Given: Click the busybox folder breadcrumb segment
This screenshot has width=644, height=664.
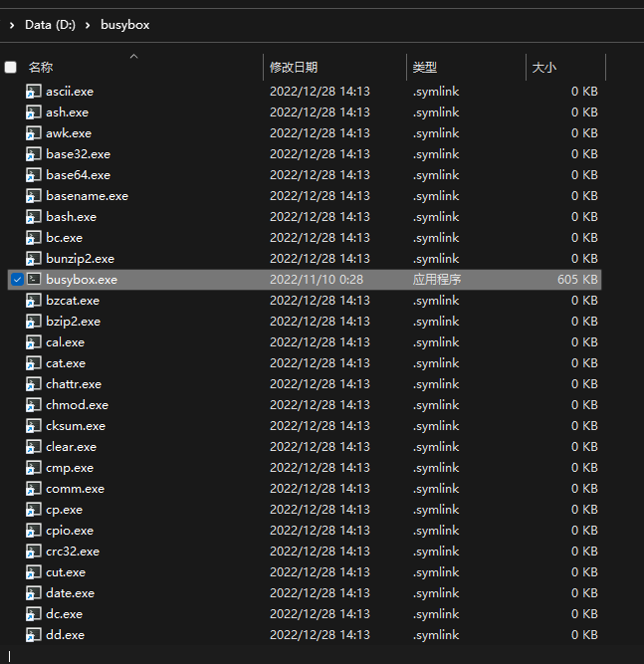Looking at the screenshot, I should click(x=125, y=24).
